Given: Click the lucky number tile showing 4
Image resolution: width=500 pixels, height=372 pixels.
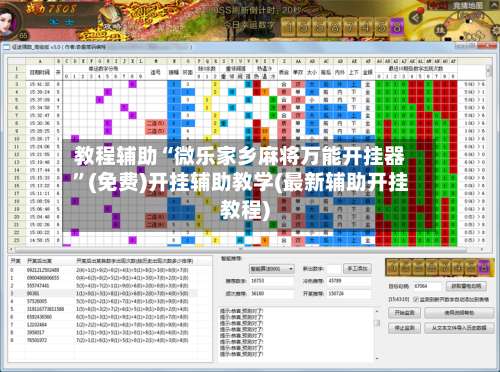Looking at the screenshot, I should pyautogui.click(x=366, y=27).
